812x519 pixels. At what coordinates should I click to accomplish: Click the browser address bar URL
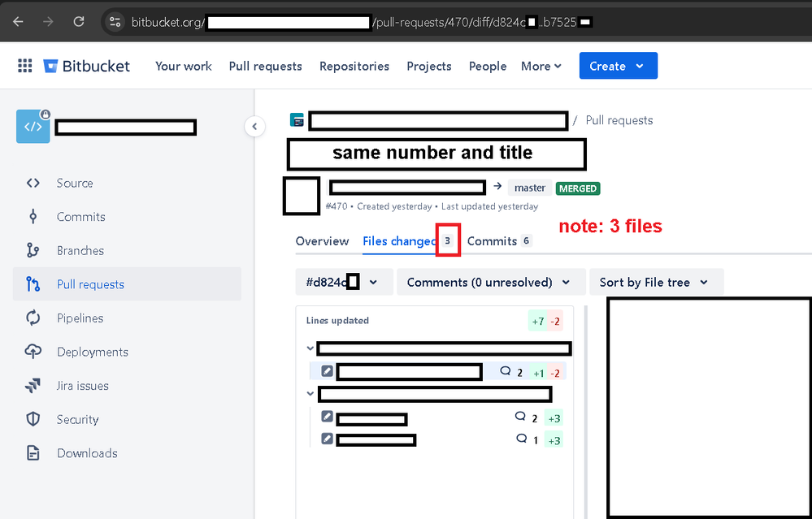pyautogui.click(x=362, y=22)
